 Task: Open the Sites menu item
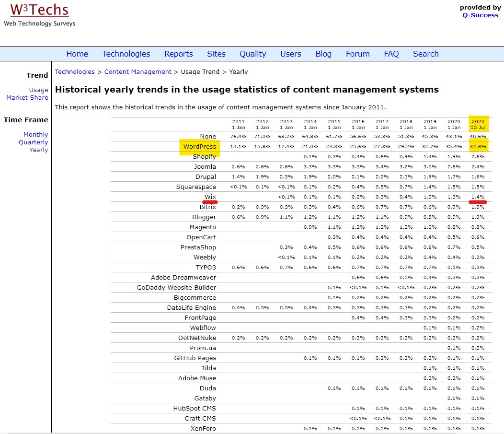click(x=216, y=54)
